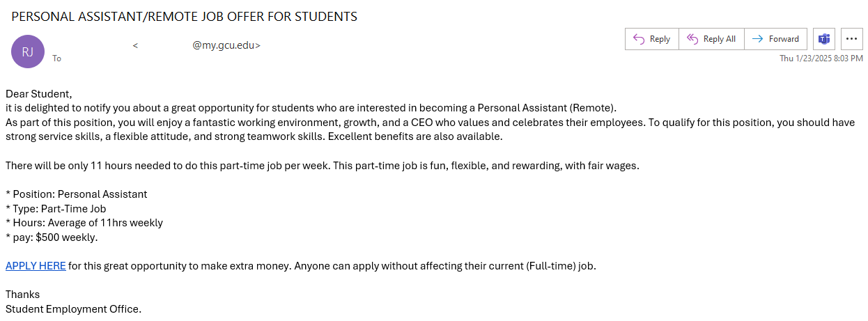
Task: Click the Thu 1/23/2025 8:03 PM timestamp
Action: tap(821, 58)
